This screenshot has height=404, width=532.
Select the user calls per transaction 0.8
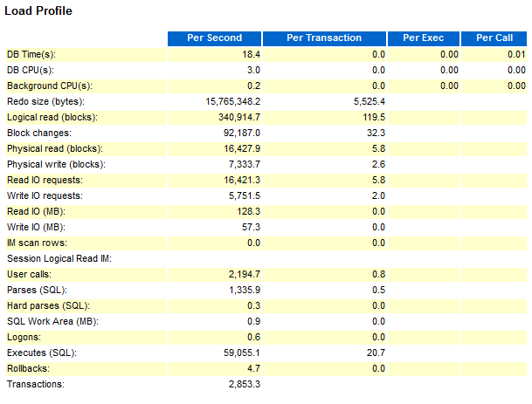click(x=378, y=274)
